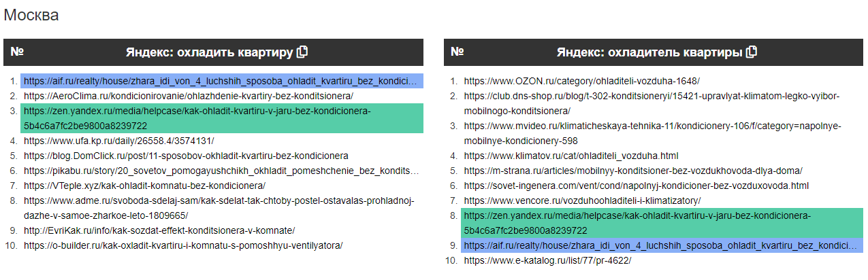Open the EvriKak.ru link
Image resolution: width=868 pixels, height=280 pixels.
coord(159,230)
